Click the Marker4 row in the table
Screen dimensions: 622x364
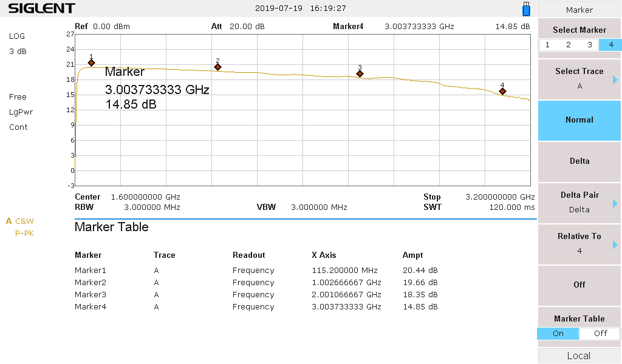coord(256,306)
